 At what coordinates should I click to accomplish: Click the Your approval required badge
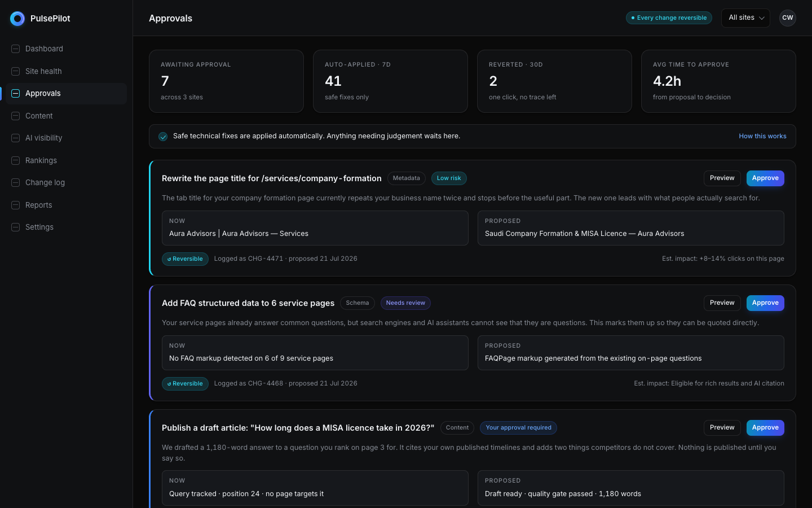(x=519, y=428)
